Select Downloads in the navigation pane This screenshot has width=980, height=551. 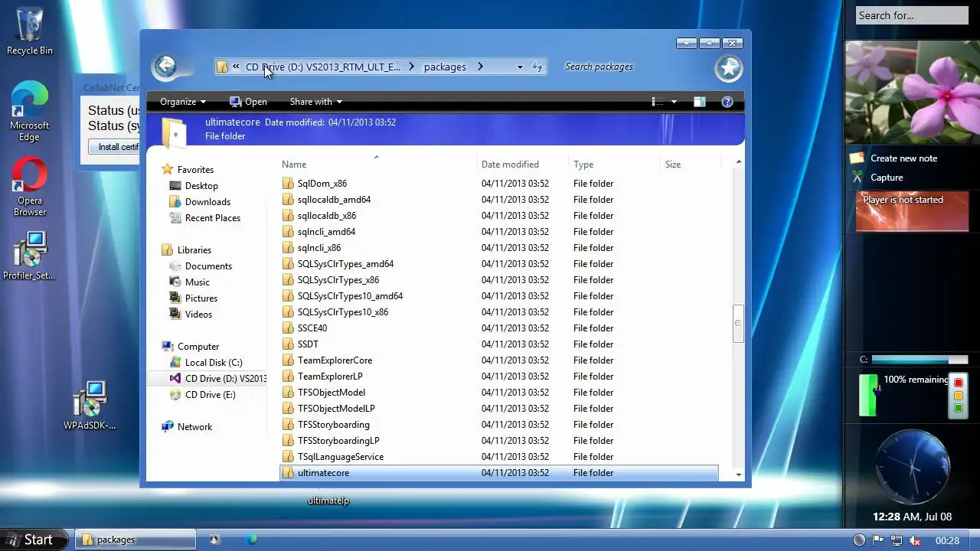[207, 202]
